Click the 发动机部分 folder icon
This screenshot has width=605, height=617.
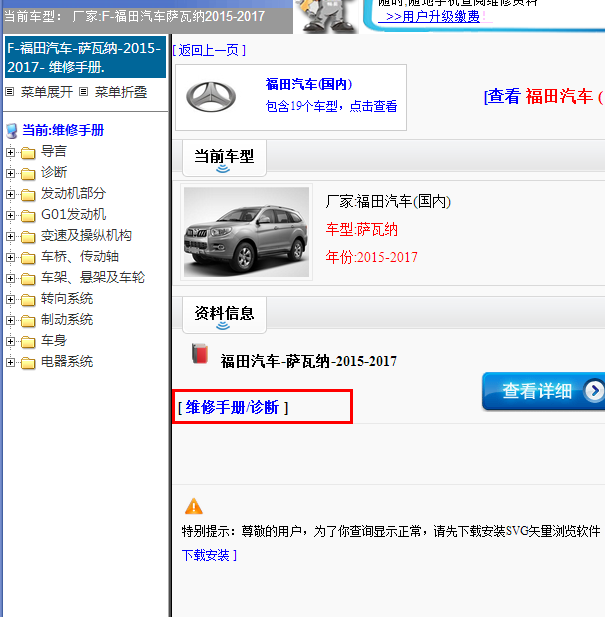point(28,194)
